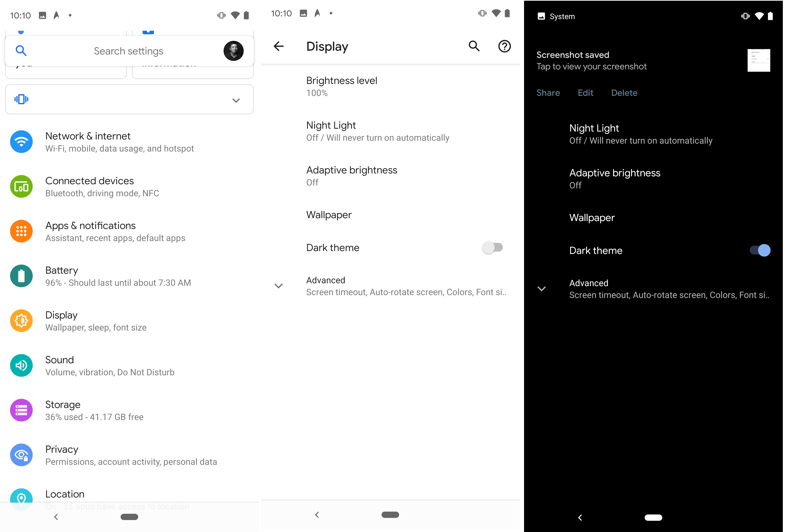
Task: Click the Privacy eye icon
Action: point(21,455)
